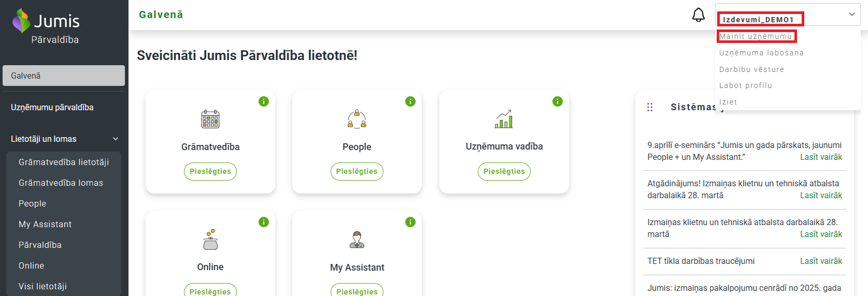868x296 pixels.
Task: Open Grāmatvedība lietotāji in the sidebar
Action: pos(64,162)
